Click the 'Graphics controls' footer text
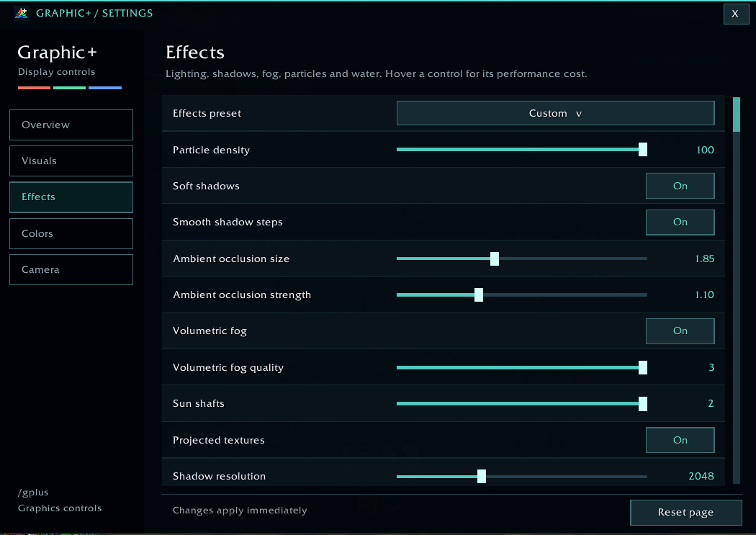 (60, 508)
